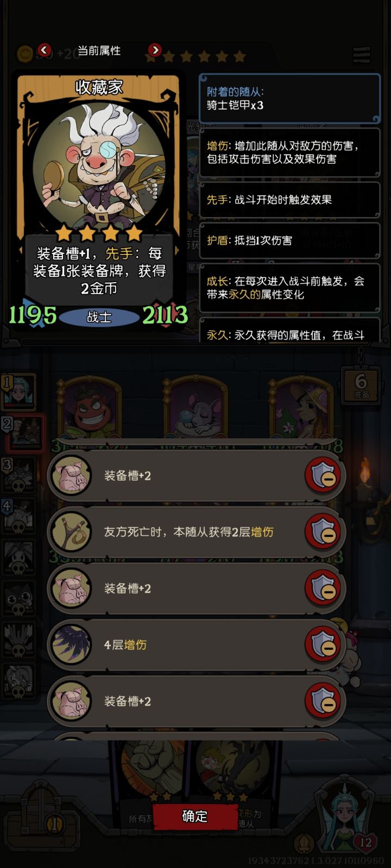This screenshot has width=391, height=868.
Task: Tap the 收藏家 character portrait
Action: 99,162
